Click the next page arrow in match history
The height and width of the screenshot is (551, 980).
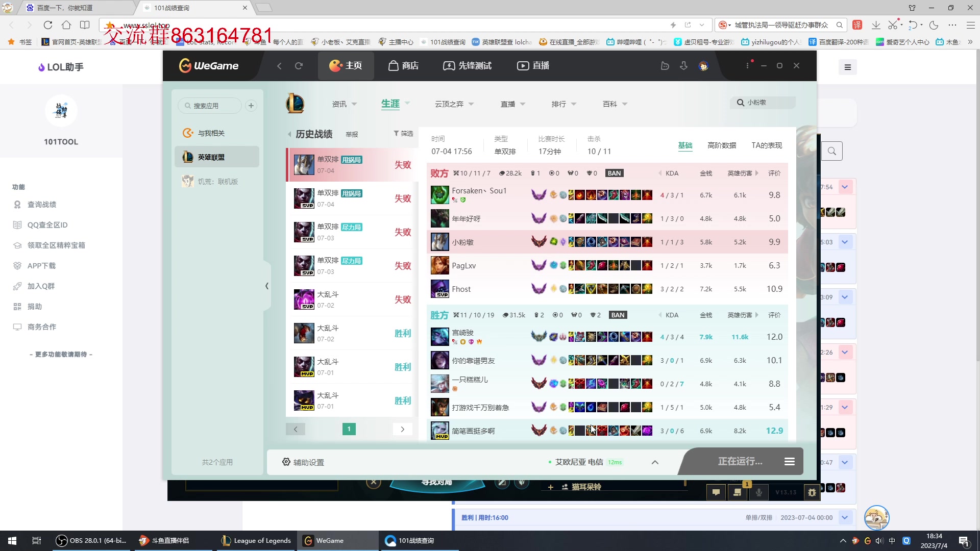(402, 429)
